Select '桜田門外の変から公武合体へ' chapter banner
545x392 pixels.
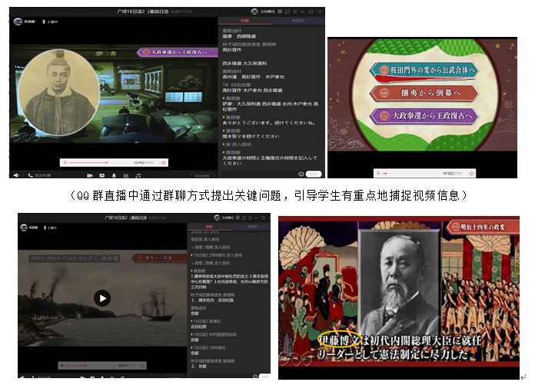[x=421, y=70]
